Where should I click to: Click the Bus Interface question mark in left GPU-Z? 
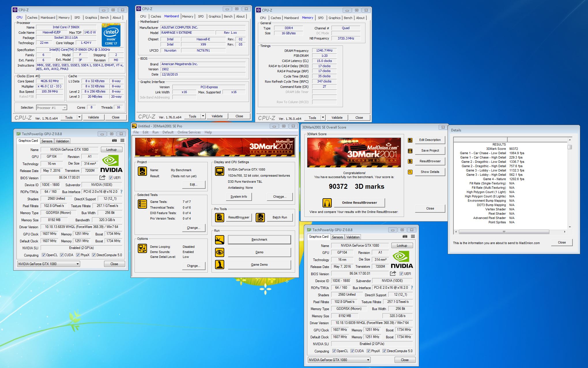point(121,192)
